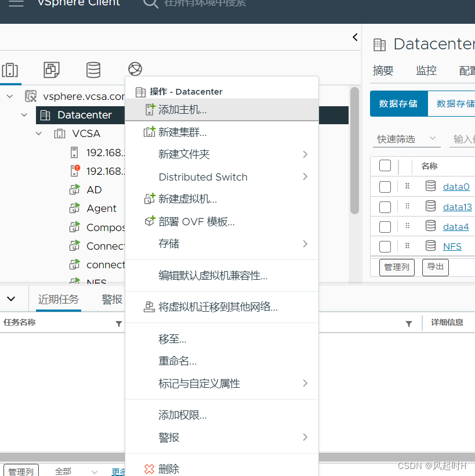Click the VCSA cluster icon
Viewport: 475px width, 476px height.
pos(60,134)
